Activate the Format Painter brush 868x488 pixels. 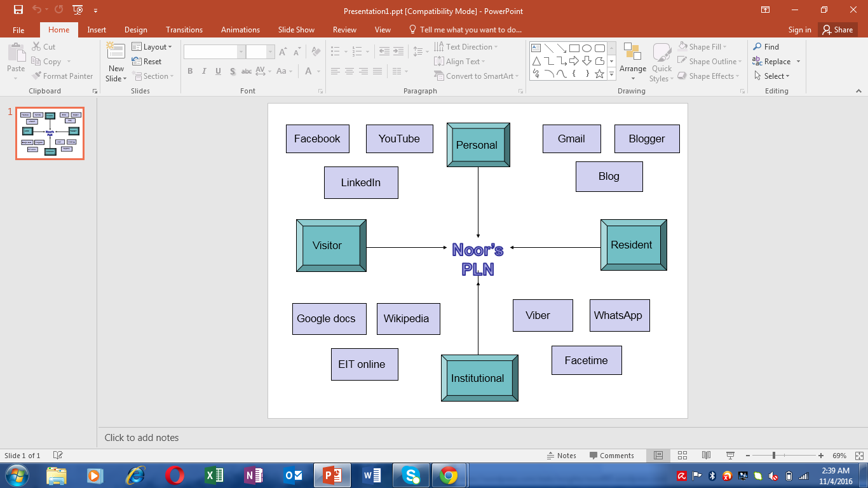tap(37, 76)
